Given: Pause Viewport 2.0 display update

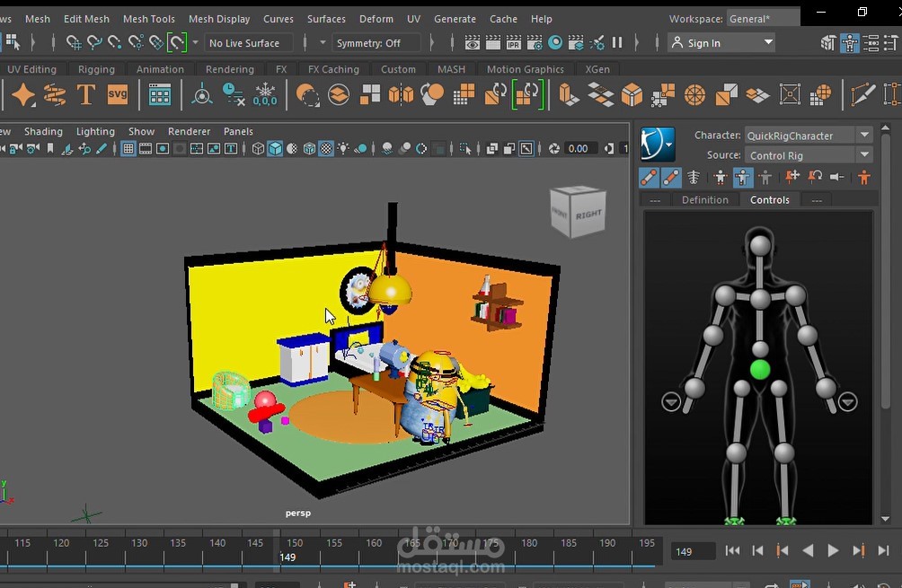Looking at the screenshot, I should click(x=617, y=42).
